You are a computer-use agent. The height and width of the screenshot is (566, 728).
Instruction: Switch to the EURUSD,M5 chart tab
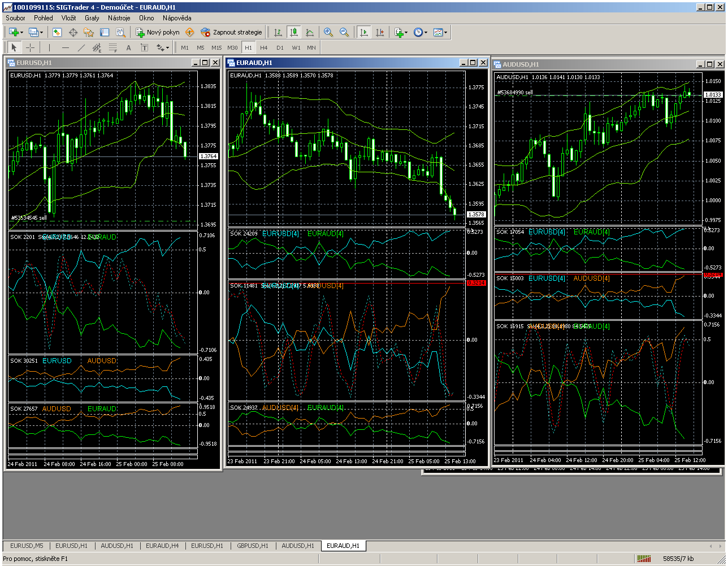pyautogui.click(x=27, y=546)
